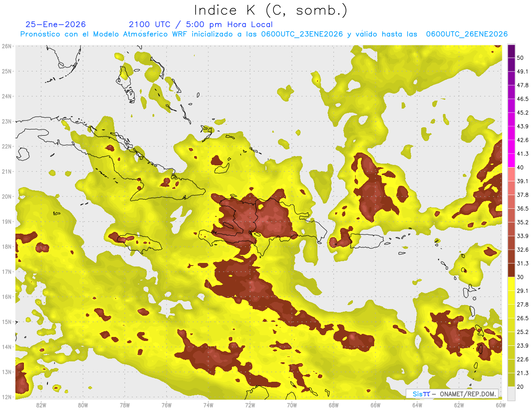The width and height of the screenshot is (532, 411).
Task: Click the colorbar value 42.6
Action: 523,140
